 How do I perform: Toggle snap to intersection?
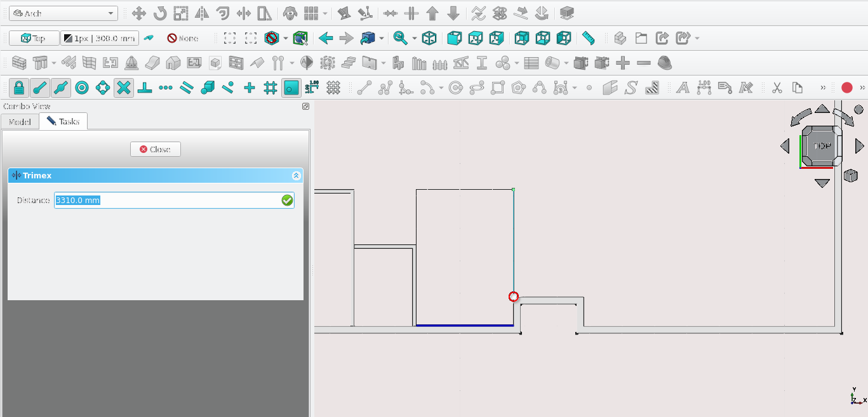[x=124, y=88]
